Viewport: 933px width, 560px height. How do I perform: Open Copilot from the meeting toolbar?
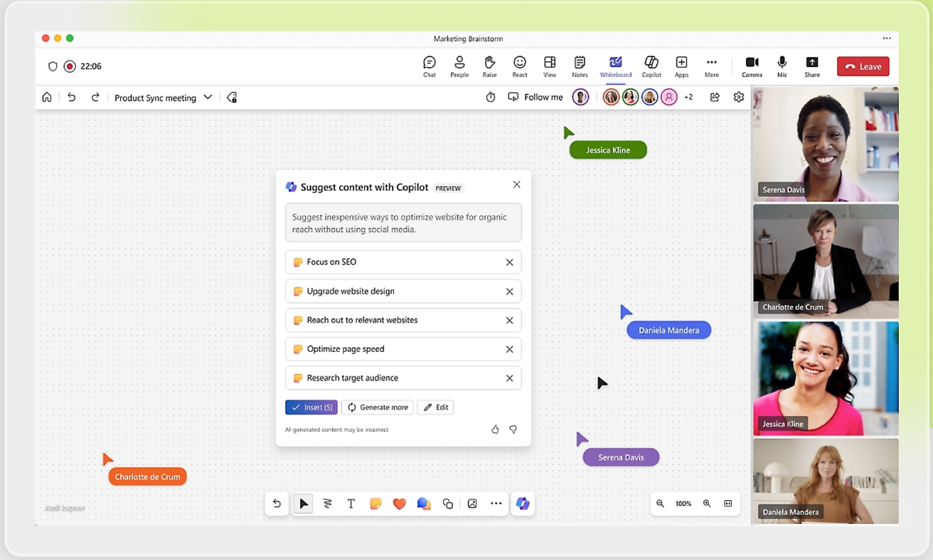[652, 66]
